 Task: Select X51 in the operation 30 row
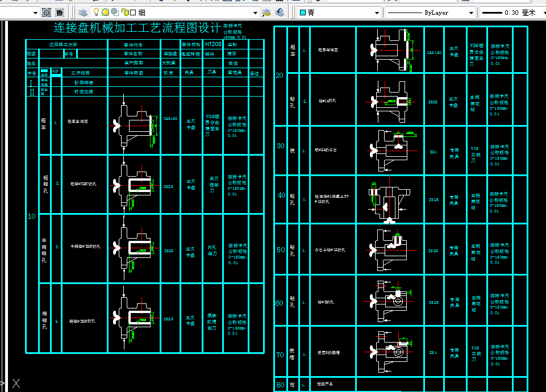coord(433,152)
